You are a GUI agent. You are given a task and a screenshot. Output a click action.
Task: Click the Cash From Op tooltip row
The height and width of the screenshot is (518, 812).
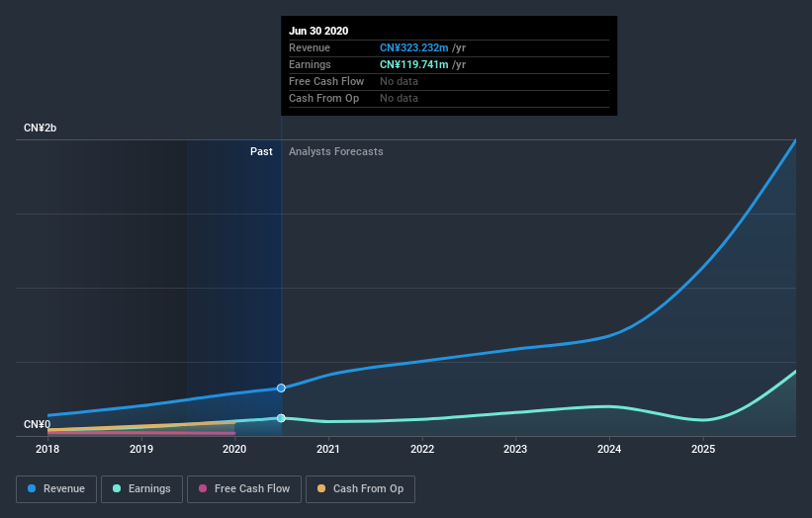[449, 98]
